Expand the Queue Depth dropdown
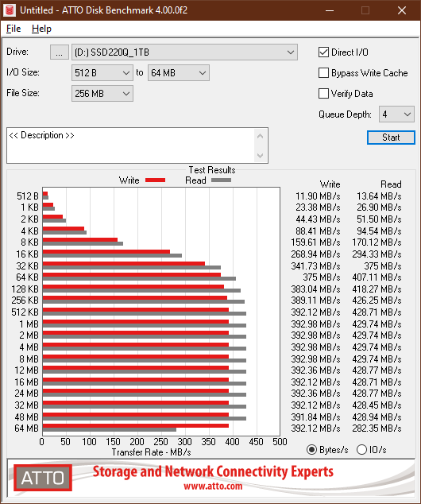 point(396,114)
